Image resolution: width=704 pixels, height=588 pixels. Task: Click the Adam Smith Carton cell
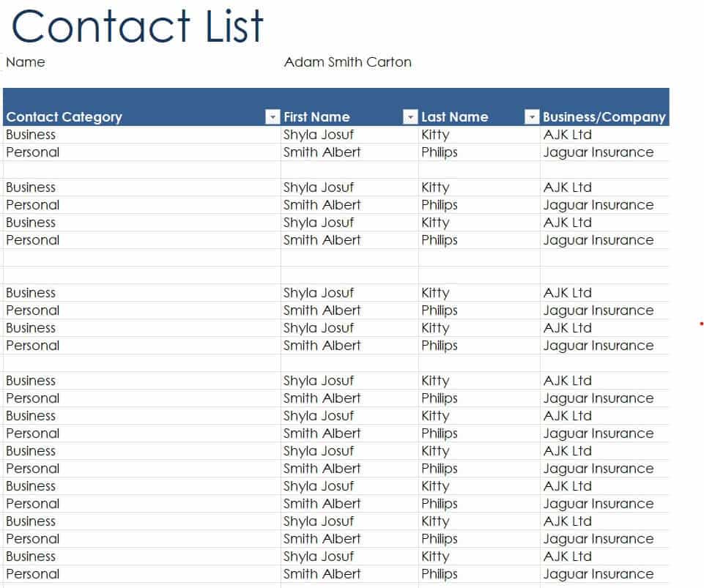tap(347, 62)
